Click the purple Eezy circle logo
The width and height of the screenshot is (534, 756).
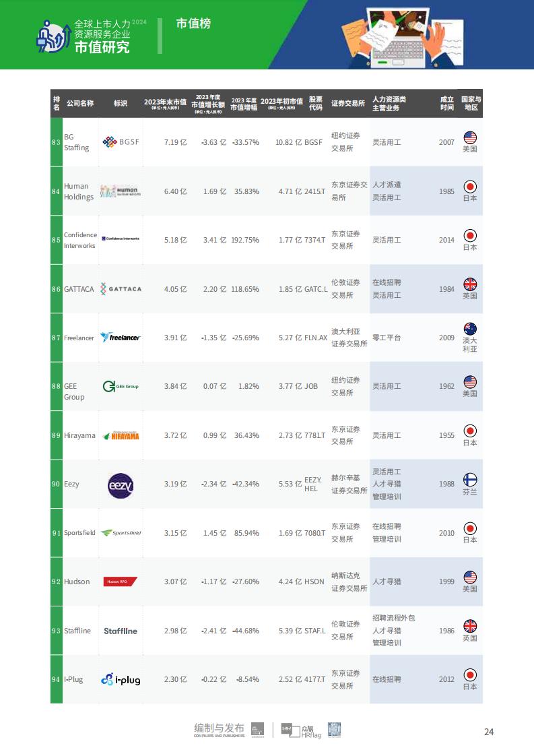[121, 486]
